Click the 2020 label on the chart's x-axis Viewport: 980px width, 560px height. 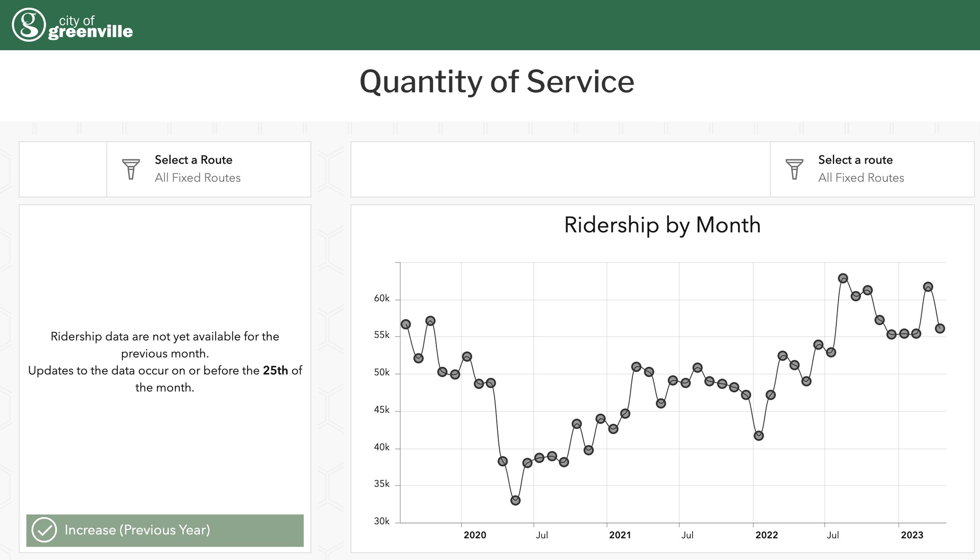click(x=474, y=535)
